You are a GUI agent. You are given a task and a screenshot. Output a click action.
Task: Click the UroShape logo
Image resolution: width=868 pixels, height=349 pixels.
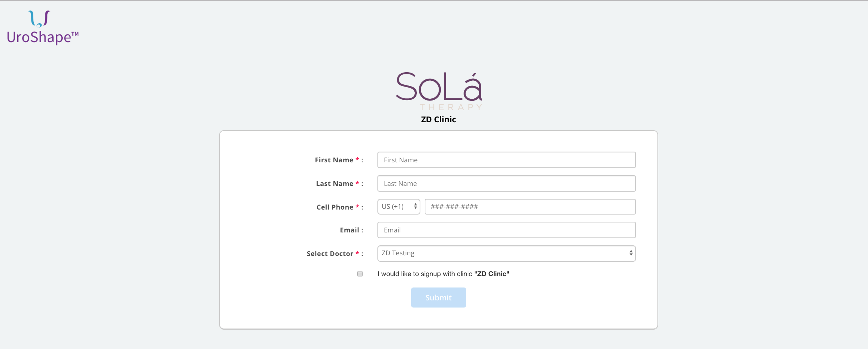43,28
